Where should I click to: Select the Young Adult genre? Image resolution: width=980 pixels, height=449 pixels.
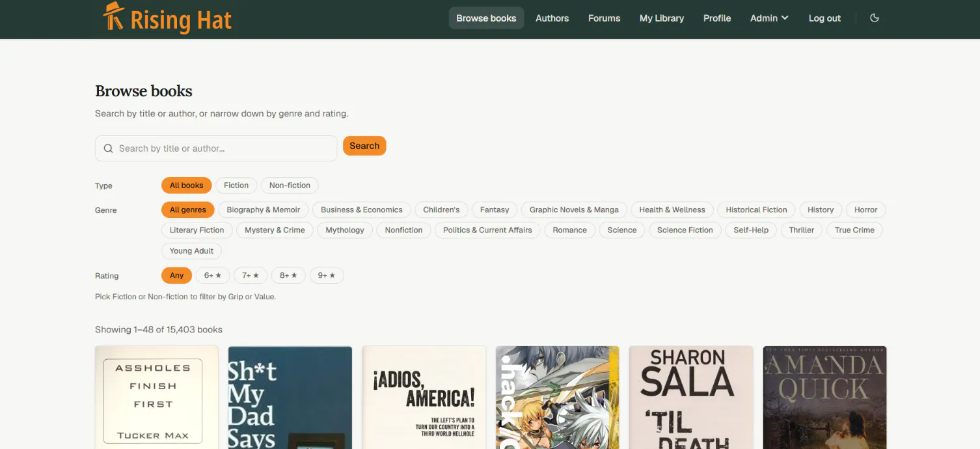[x=191, y=251]
